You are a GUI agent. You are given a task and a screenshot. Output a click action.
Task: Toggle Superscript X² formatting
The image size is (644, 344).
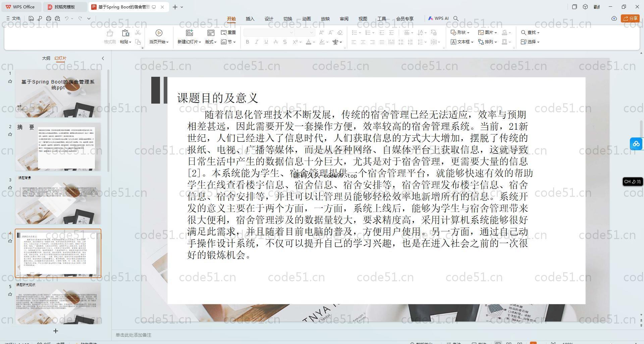pyautogui.click(x=295, y=42)
